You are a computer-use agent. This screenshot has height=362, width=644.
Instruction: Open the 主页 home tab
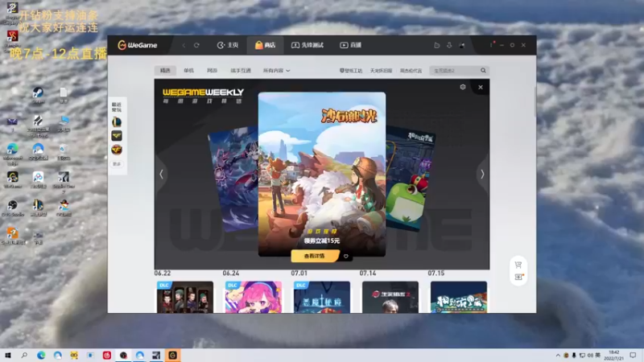click(228, 45)
